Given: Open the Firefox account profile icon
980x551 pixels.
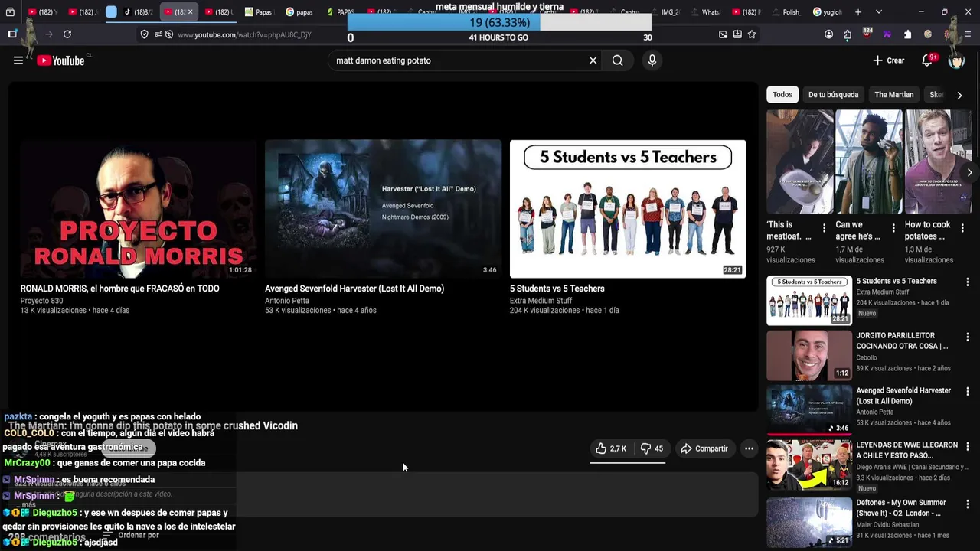Looking at the screenshot, I should 828,34.
